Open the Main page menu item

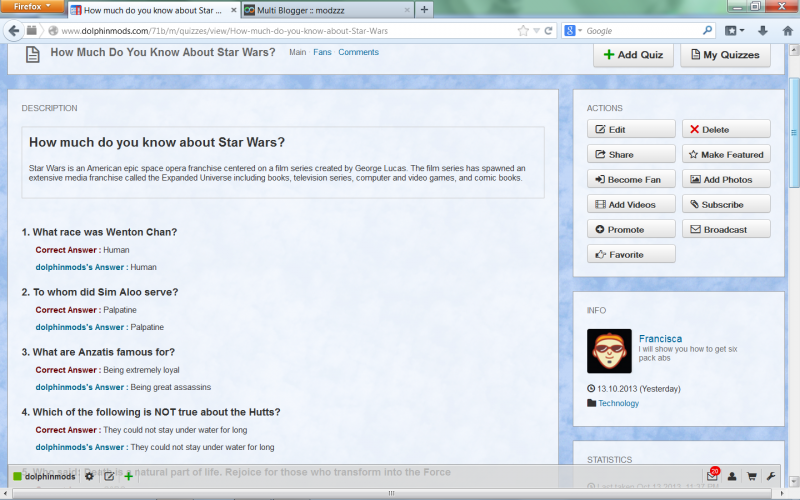tap(297, 52)
